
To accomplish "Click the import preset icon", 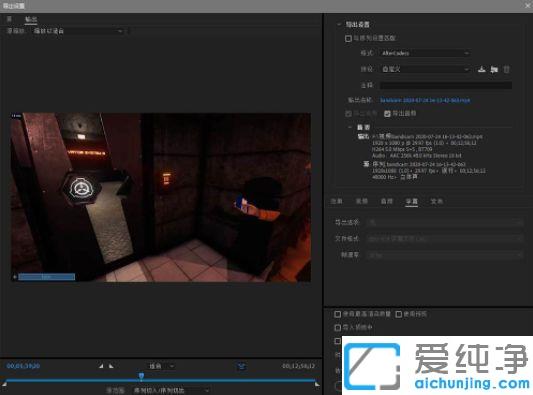I will pyautogui.click(x=494, y=69).
